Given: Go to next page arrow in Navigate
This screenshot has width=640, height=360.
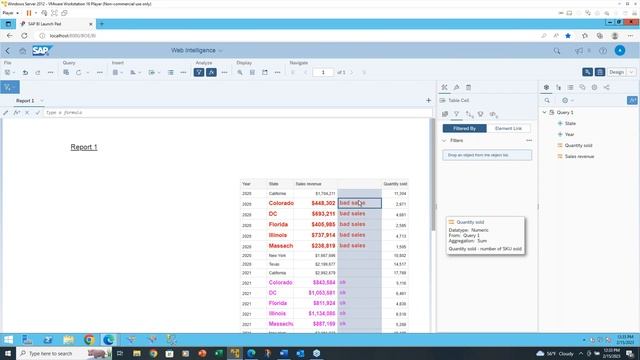Looking at the screenshot, I should [352, 73].
